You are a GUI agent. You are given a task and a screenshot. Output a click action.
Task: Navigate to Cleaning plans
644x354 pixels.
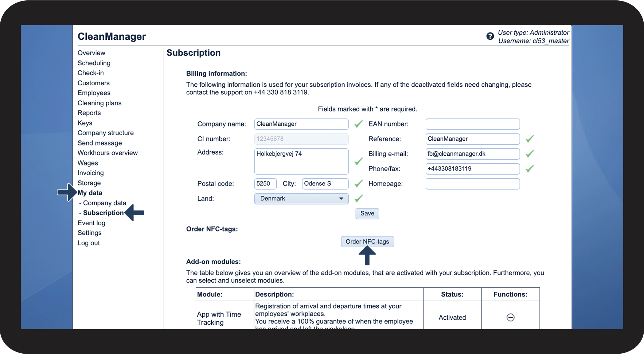coord(99,103)
